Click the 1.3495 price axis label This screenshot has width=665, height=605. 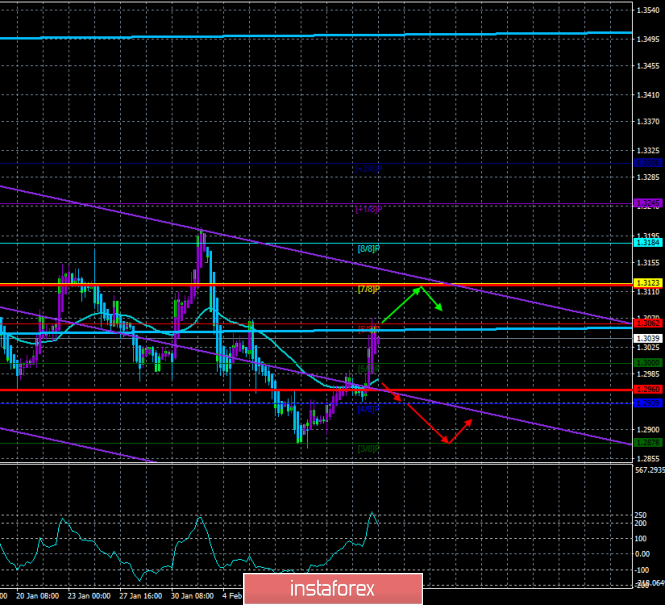[648, 39]
